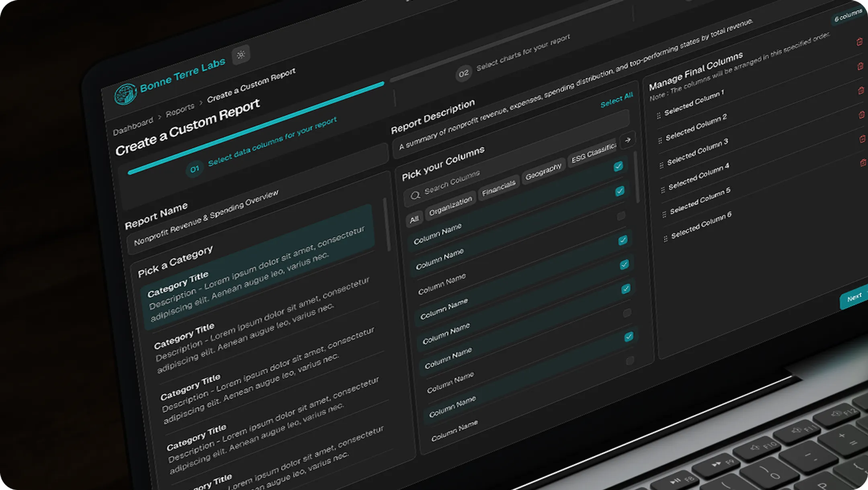Image resolution: width=868 pixels, height=490 pixels.
Task: Select the All filter chip
Action: [414, 219]
